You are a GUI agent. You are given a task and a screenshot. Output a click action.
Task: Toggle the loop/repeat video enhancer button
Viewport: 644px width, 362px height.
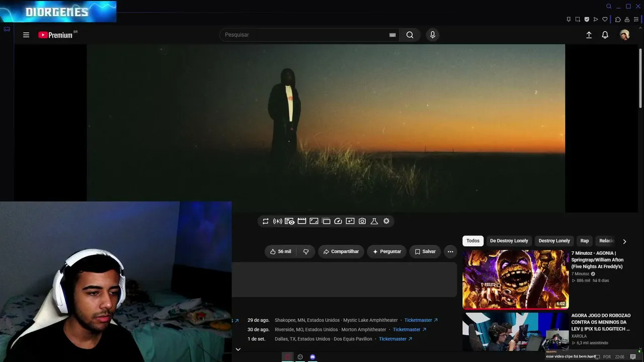coord(266,221)
